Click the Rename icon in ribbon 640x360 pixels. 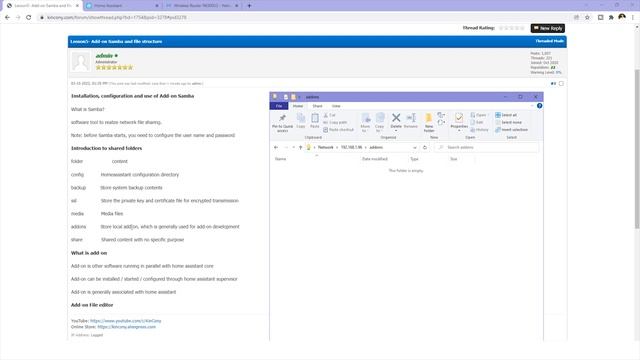(411, 121)
